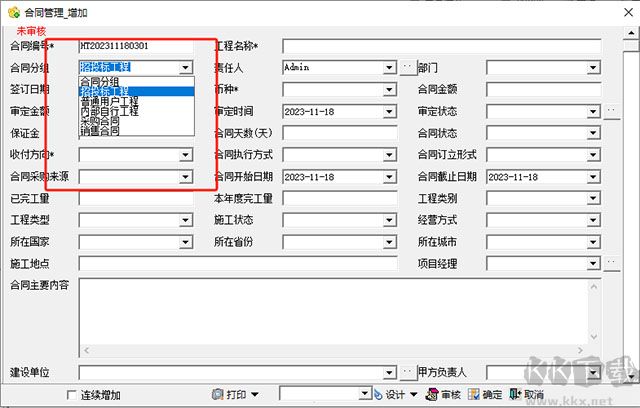Select 招投标工程 in the dropdown list
The height and width of the screenshot is (408, 640).
(136, 91)
